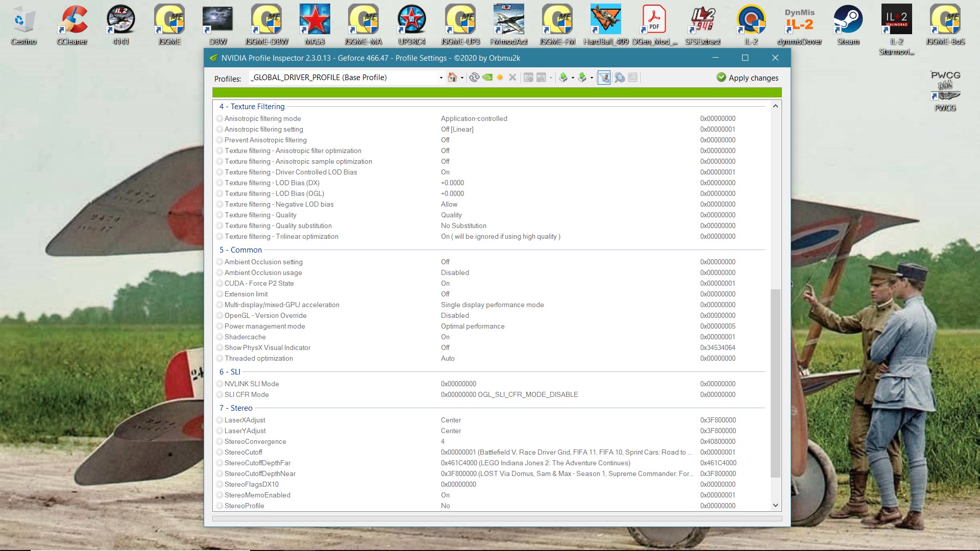Open the CCleaner desktop shortcut
The image size is (980, 551).
pyautogui.click(x=72, y=24)
